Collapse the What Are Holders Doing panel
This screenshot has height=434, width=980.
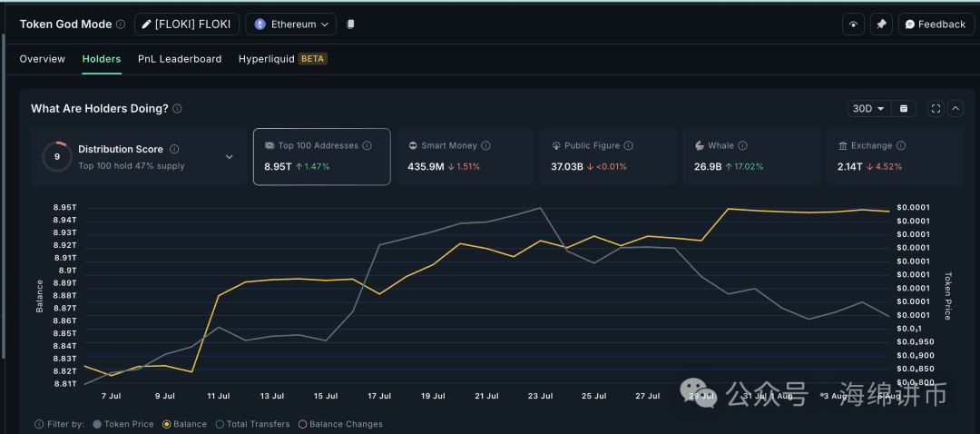[955, 109]
